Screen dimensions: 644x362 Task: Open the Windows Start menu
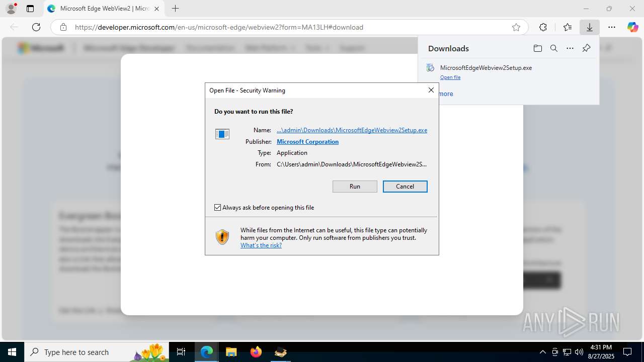point(12,352)
